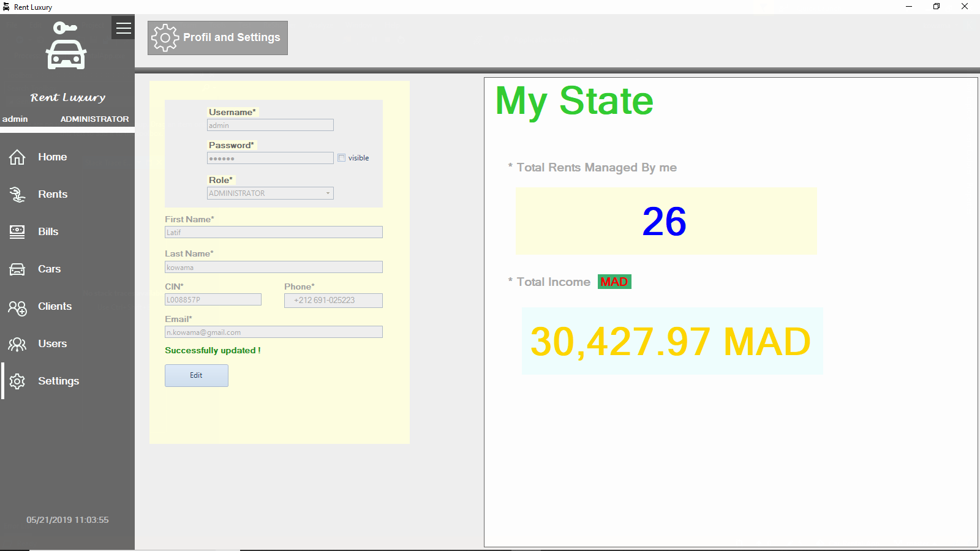
Task: Navigate to the Cars page
Action: [50, 269]
